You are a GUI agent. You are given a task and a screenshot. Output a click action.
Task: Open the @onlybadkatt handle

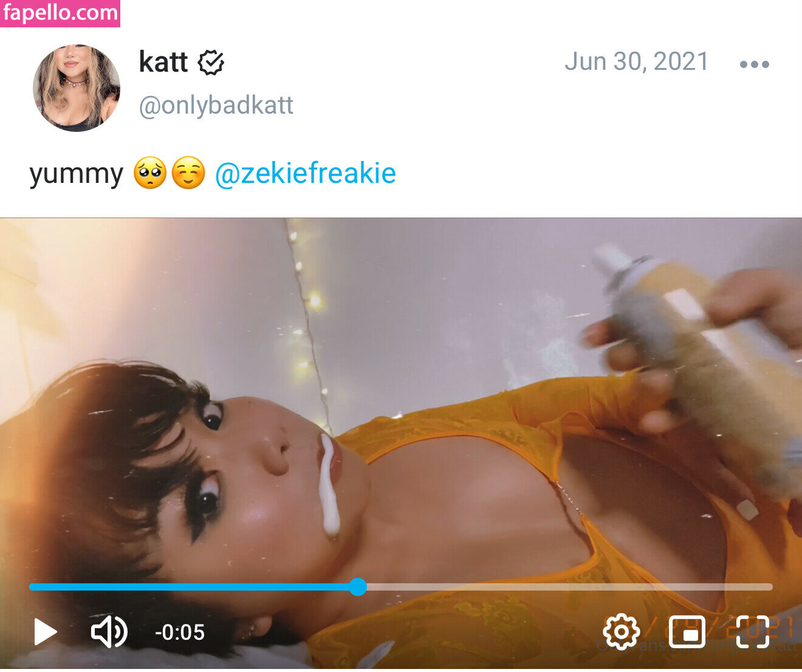(x=216, y=105)
